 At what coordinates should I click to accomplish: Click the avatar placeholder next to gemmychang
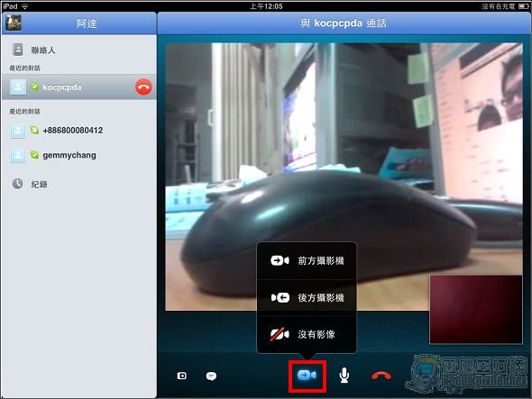tap(18, 155)
